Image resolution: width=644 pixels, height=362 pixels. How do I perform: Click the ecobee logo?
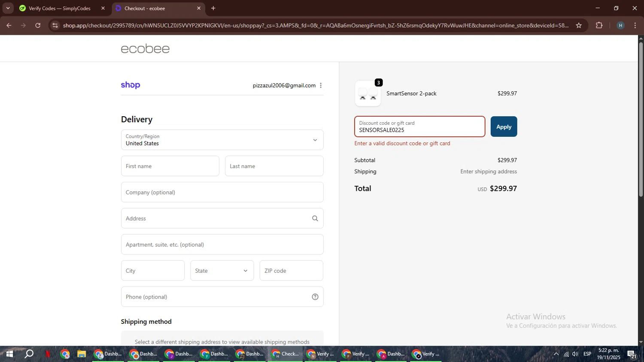coord(145,49)
